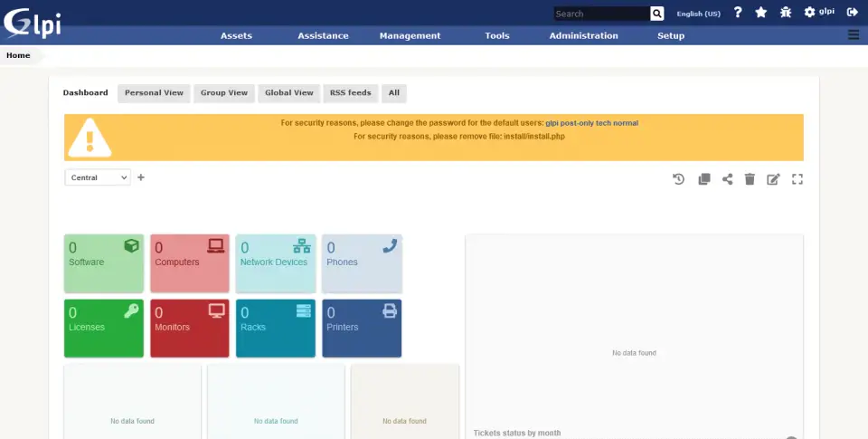Expand the Central dashboard dropdown
This screenshot has height=439, width=868.
(98, 178)
